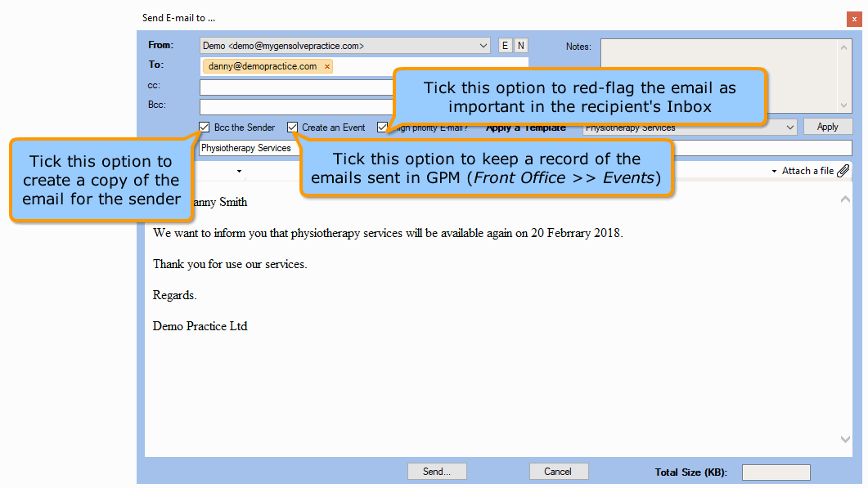Expand the From sender dropdown
Screen dimensions: 868x488
pyautogui.click(x=483, y=46)
